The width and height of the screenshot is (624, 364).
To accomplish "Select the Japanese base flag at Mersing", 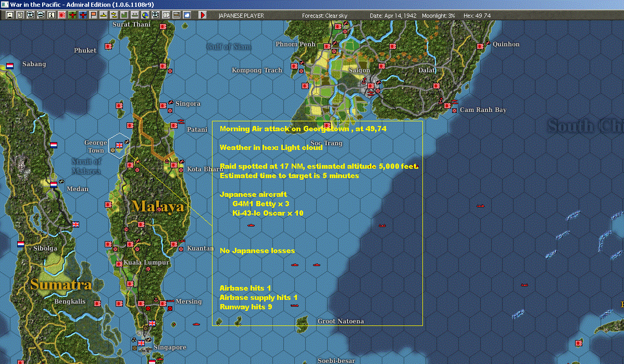I will (x=163, y=304).
